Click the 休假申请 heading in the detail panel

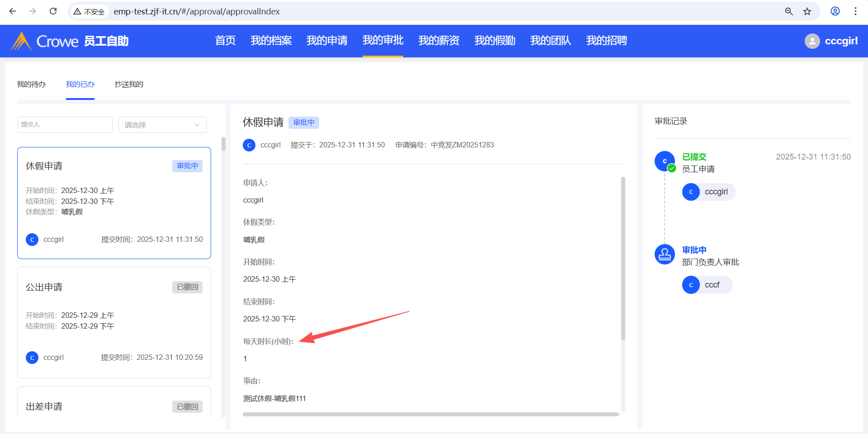tap(263, 123)
